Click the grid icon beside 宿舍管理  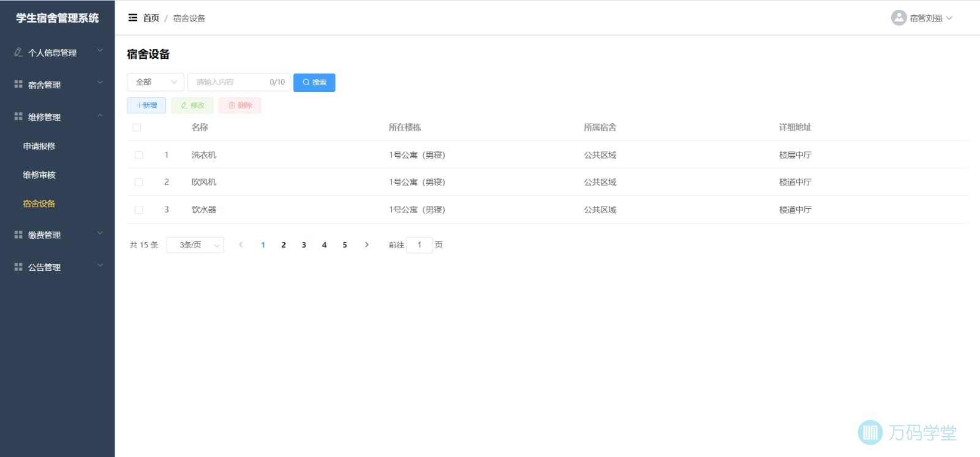click(x=18, y=84)
